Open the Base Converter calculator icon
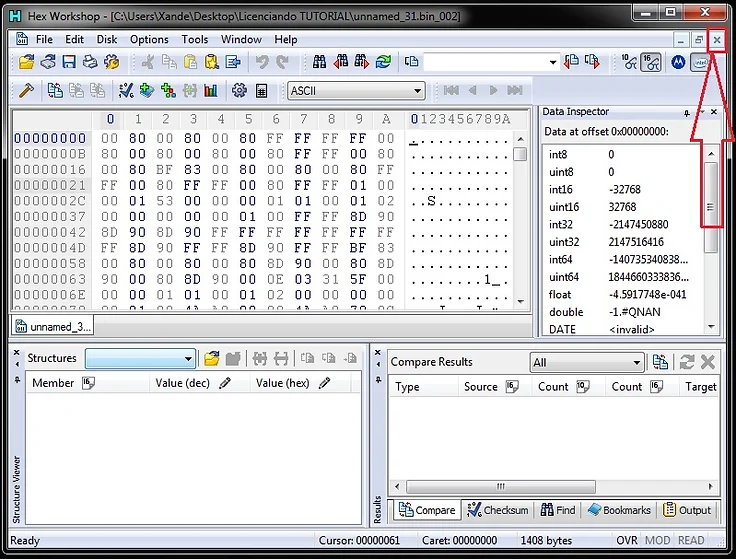The image size is (736, 559). click(261, 91)
